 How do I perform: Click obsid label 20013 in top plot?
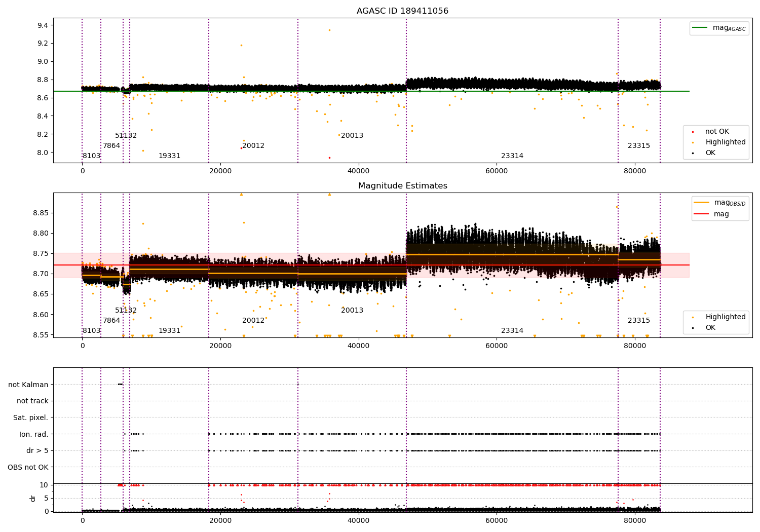(352, 136)
